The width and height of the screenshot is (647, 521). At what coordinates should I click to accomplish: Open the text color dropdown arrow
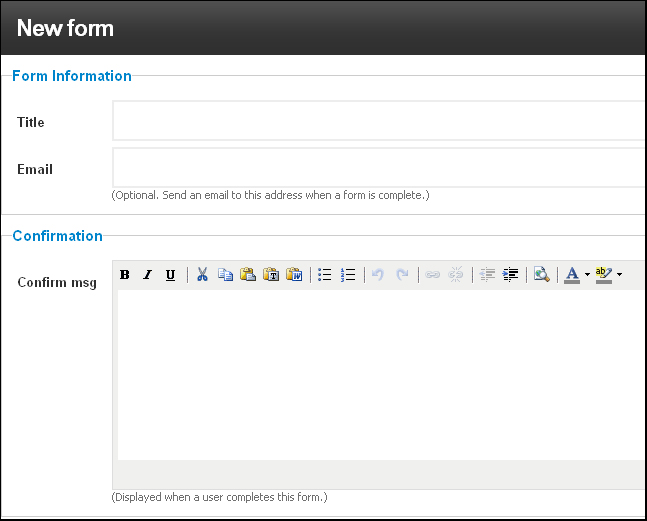click(x=587, y=274)
